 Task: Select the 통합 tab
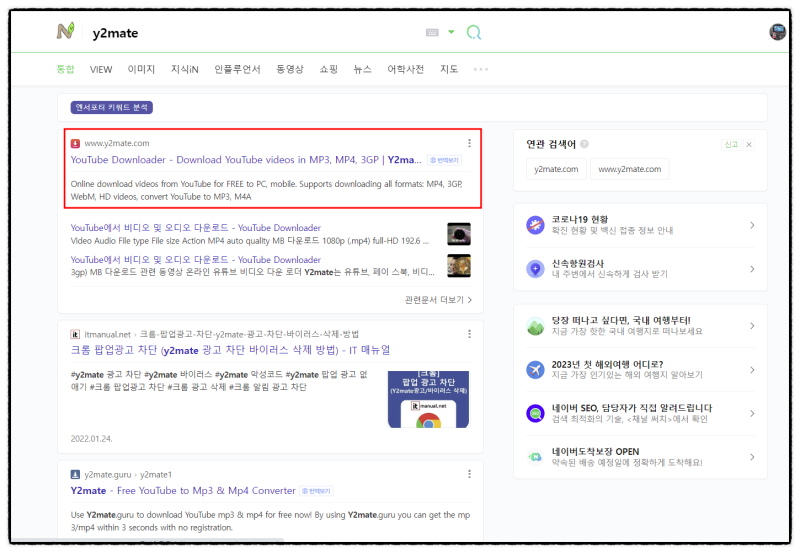click(x=65, y=69)
